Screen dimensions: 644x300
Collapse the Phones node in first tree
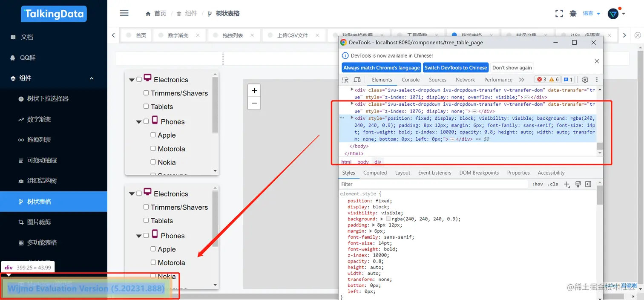pyautogui.click(x=138, y=122)
